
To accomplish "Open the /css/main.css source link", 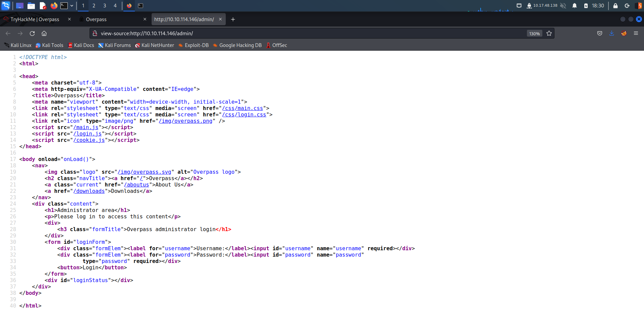I will pyautogui.click(x=243, y=108).
